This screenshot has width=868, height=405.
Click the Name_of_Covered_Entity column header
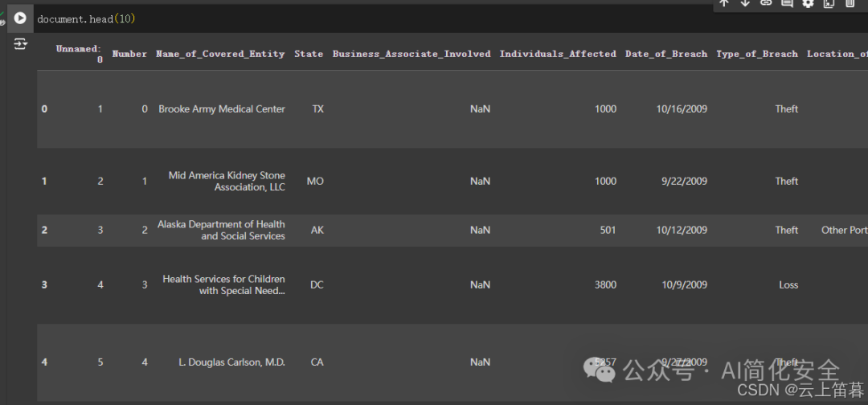pos(220,54)
